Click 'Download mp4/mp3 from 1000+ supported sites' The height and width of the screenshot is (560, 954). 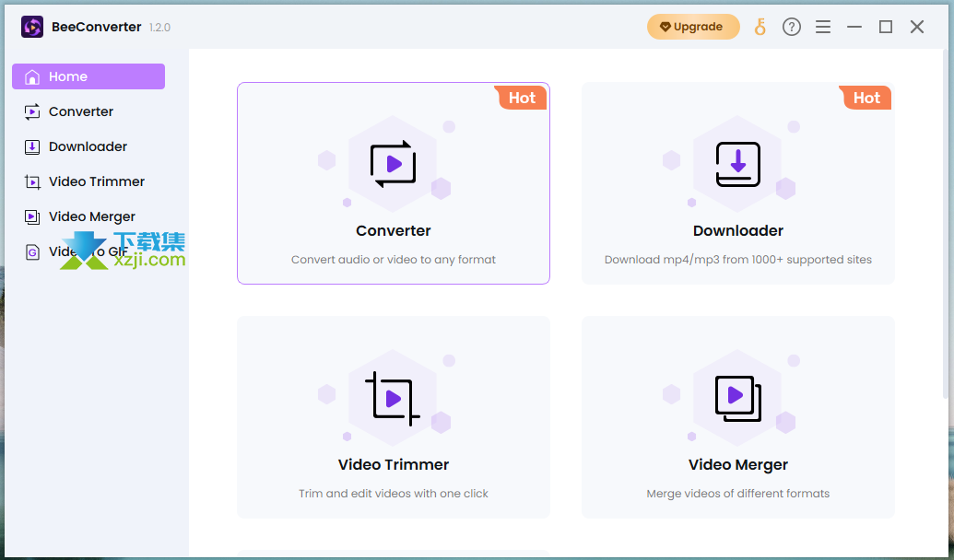[x=738, y=260]
